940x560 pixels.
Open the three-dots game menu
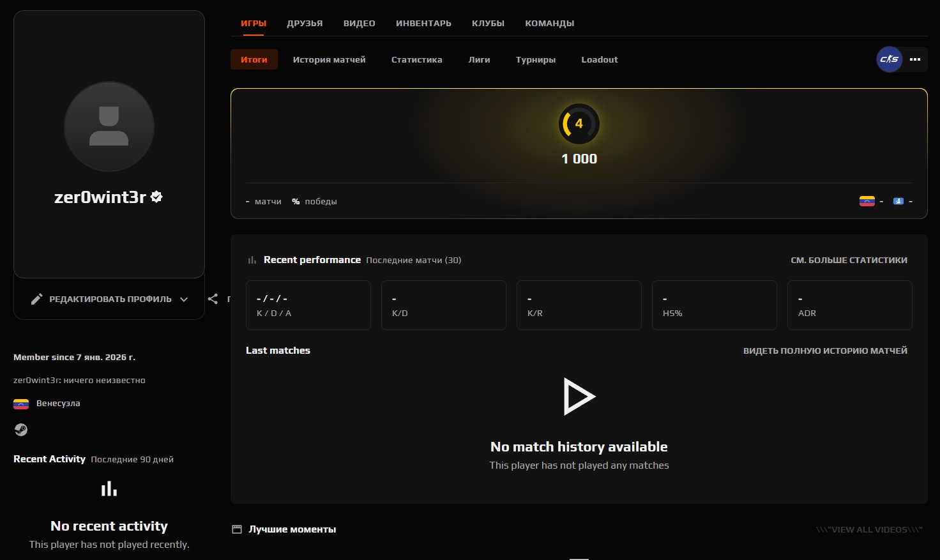point(915,59)
